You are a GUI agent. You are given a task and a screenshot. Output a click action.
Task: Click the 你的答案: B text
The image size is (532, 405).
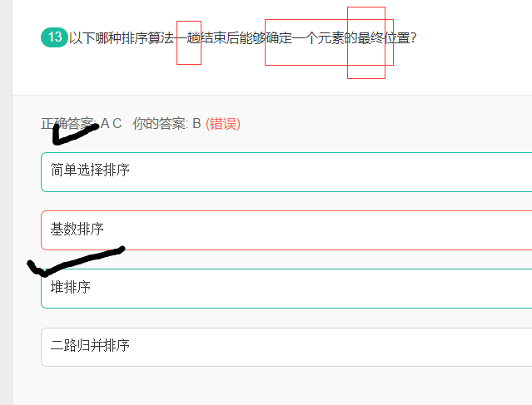click(x=167, y=124)
